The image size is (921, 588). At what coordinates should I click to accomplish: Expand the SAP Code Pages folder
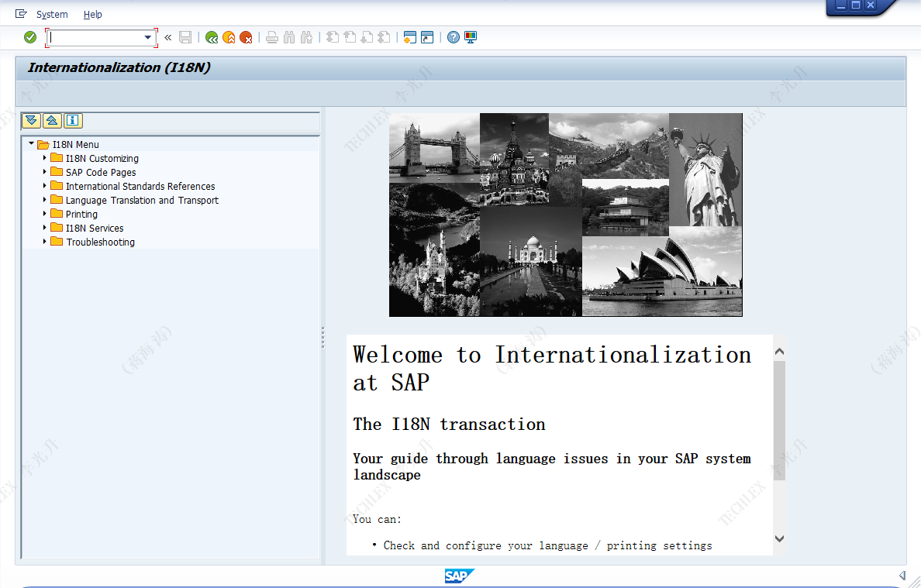(45, 172)
